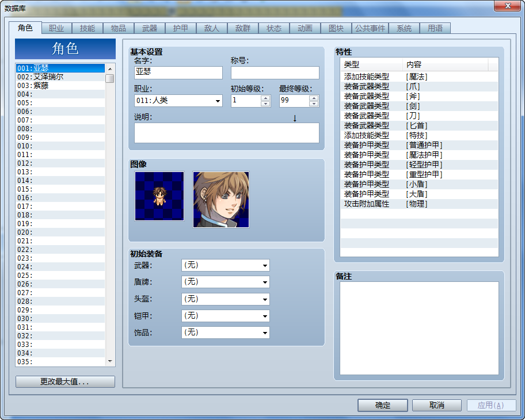
Task: Expand the 饰品 accessory dropdown
Action: 225,333
